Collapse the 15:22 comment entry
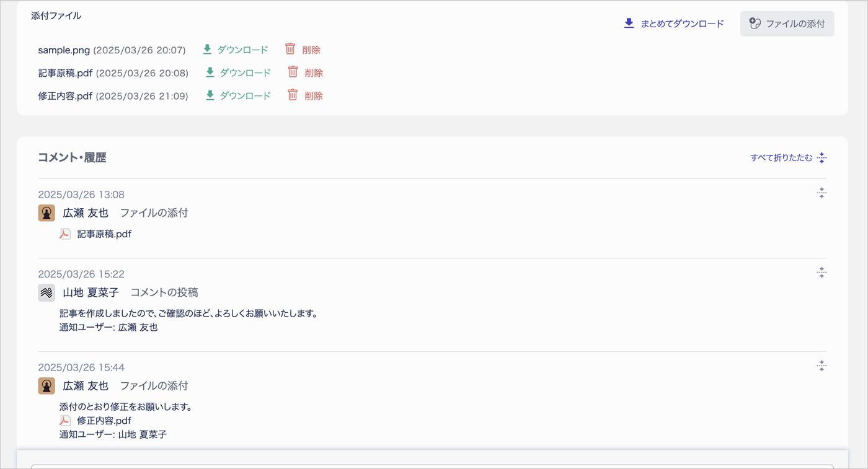The image size is (868, 469). 821,273
